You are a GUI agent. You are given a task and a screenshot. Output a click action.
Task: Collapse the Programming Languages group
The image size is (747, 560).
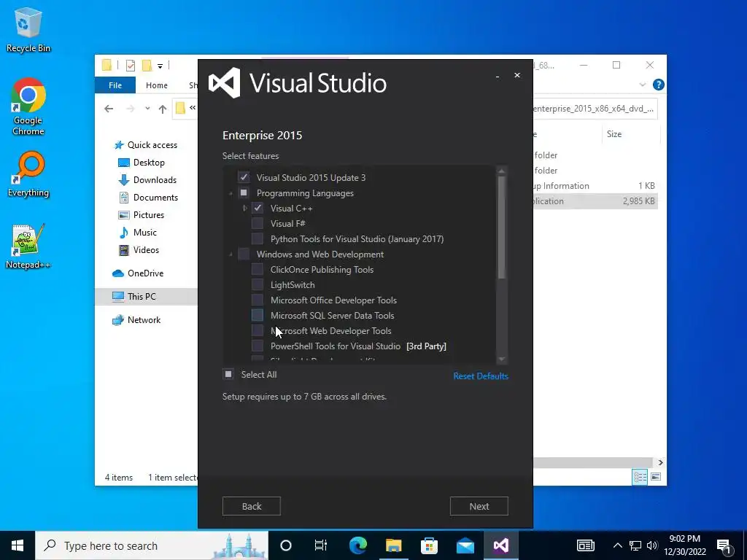tap(231, 193)
